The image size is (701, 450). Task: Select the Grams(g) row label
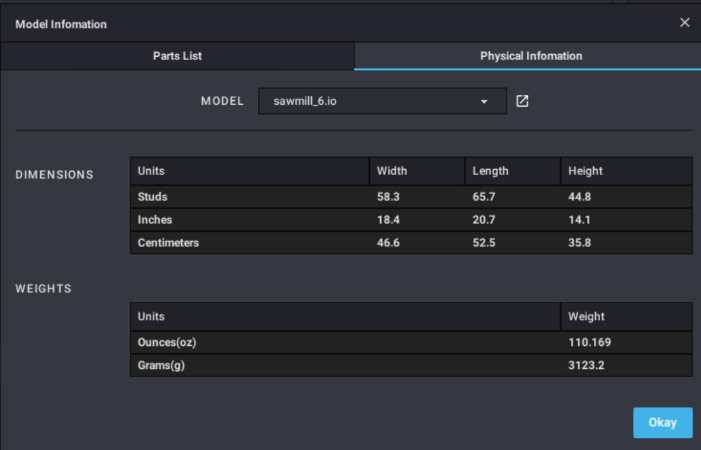click(160, 366)
